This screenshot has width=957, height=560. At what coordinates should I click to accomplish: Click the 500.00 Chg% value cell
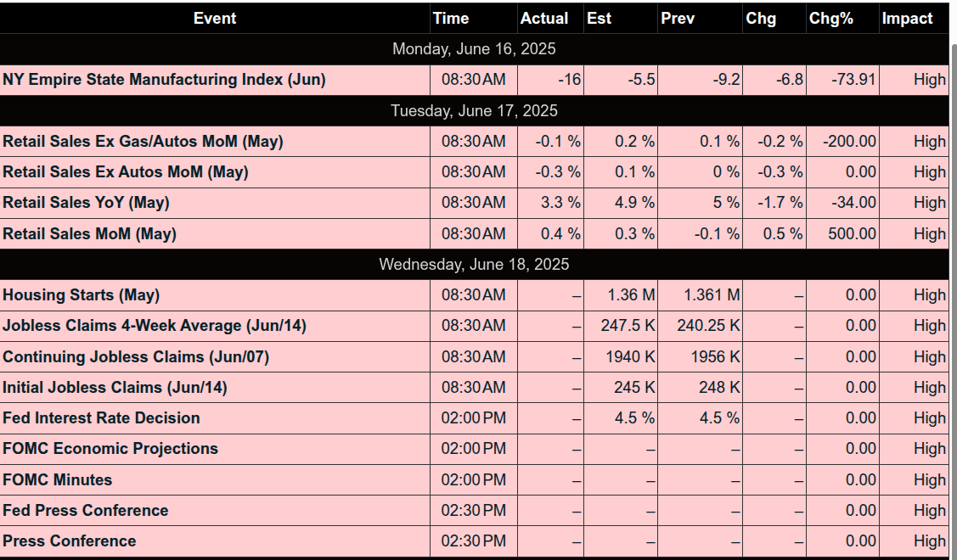click(852, 233)
